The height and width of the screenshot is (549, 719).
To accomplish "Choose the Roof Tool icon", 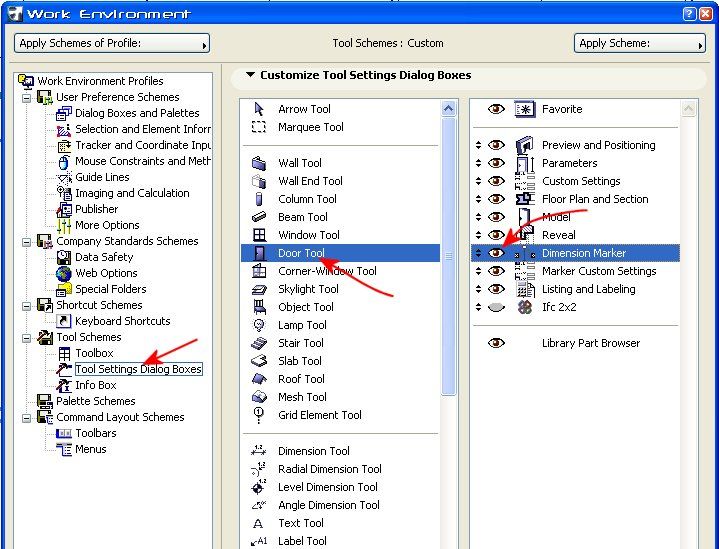I will pos(259,379).
